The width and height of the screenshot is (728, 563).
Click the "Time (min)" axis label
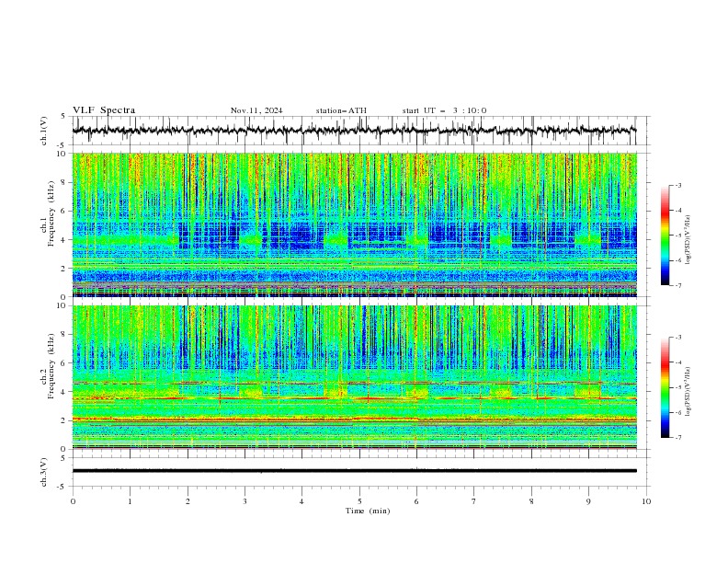(x=368, y=511)
